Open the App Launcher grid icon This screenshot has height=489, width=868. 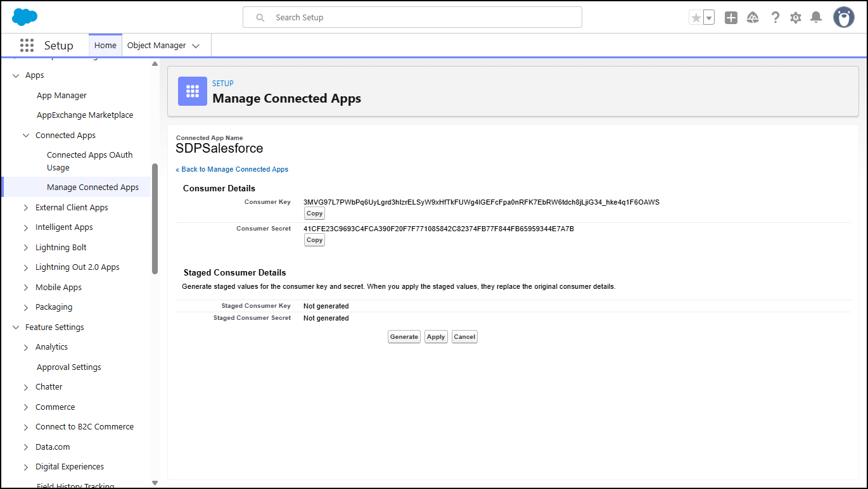coord(27,46)
